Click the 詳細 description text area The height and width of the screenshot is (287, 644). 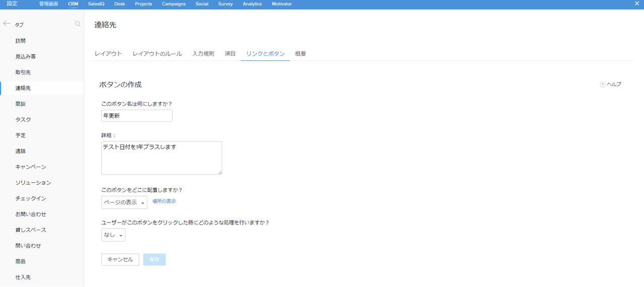(162, 158)
